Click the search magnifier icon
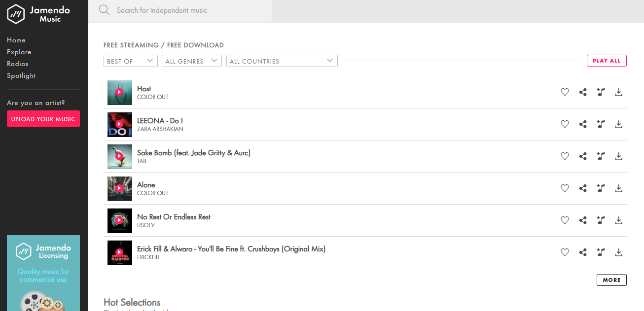 [x=104, y=10]
